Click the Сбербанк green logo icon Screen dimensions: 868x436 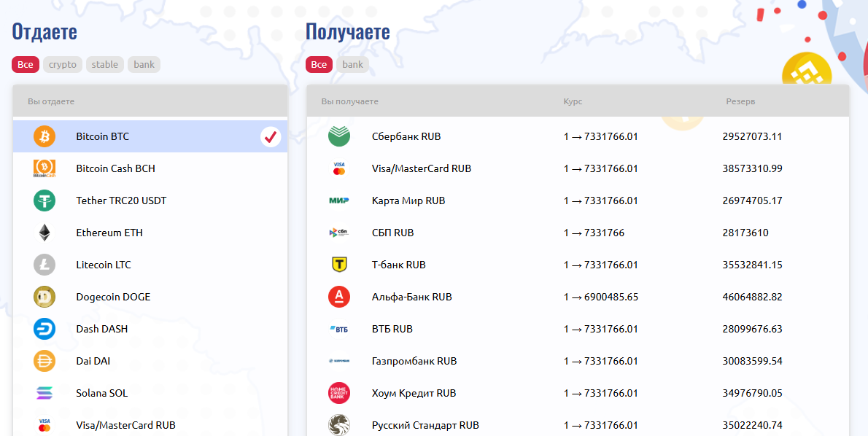click(338, 136)
